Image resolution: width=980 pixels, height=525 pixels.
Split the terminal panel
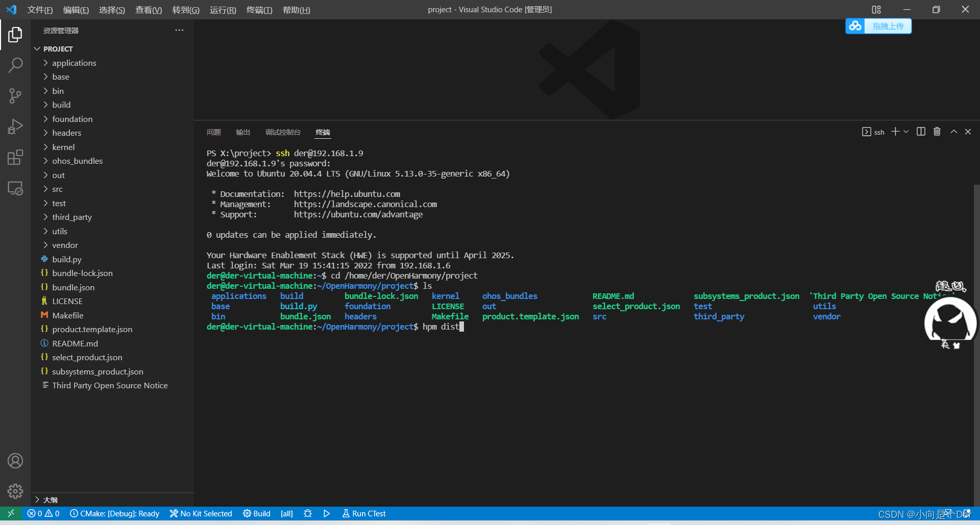tap(921, 132)
